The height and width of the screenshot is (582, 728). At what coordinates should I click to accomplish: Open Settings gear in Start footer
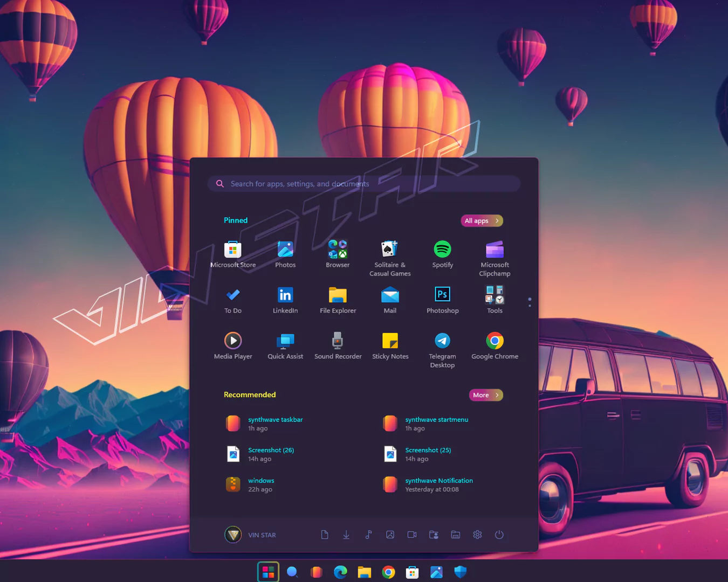pyautogui.click(x=477, y=535)
